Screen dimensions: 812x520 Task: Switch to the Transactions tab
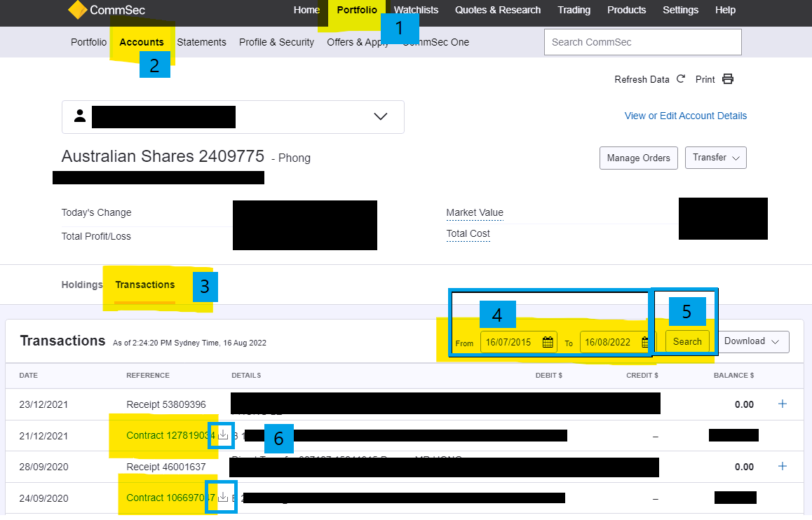pos(145,285)
